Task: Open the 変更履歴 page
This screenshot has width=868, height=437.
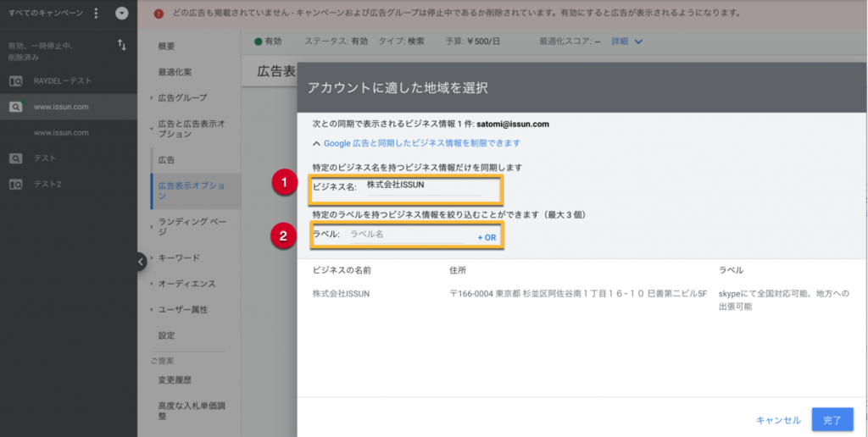Action: (x=175, y=380)
